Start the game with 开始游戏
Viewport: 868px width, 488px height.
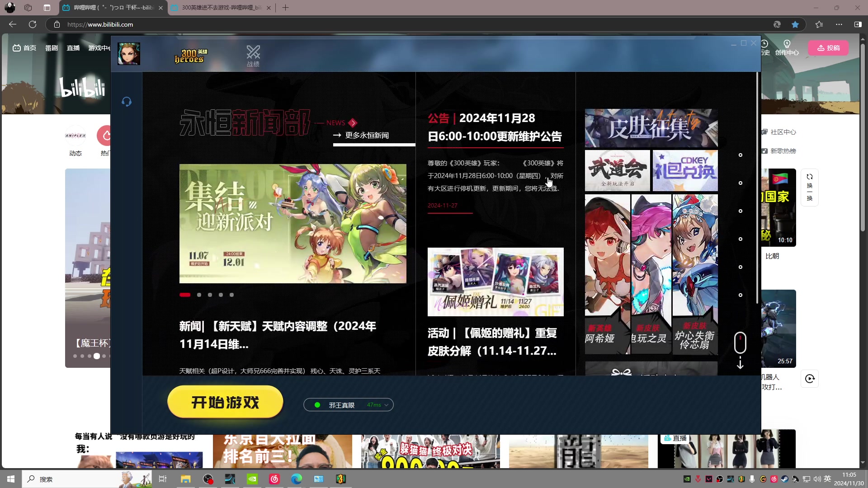(225, 402)
